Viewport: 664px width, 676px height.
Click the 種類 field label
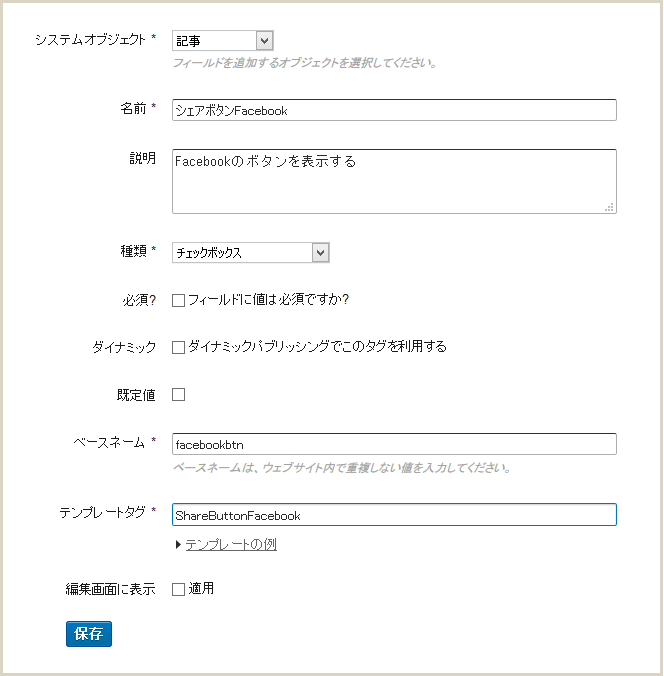(x=134, y=251)
